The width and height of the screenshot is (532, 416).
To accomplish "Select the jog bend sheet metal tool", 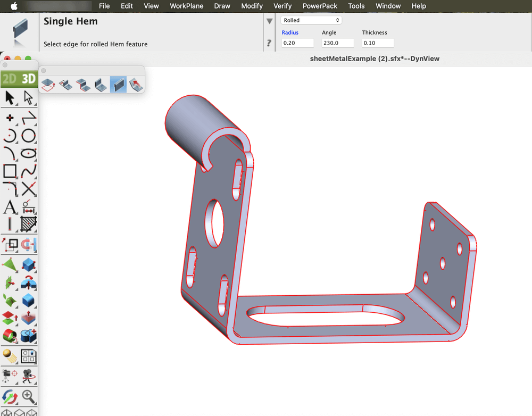I will (x=83, y=84).
